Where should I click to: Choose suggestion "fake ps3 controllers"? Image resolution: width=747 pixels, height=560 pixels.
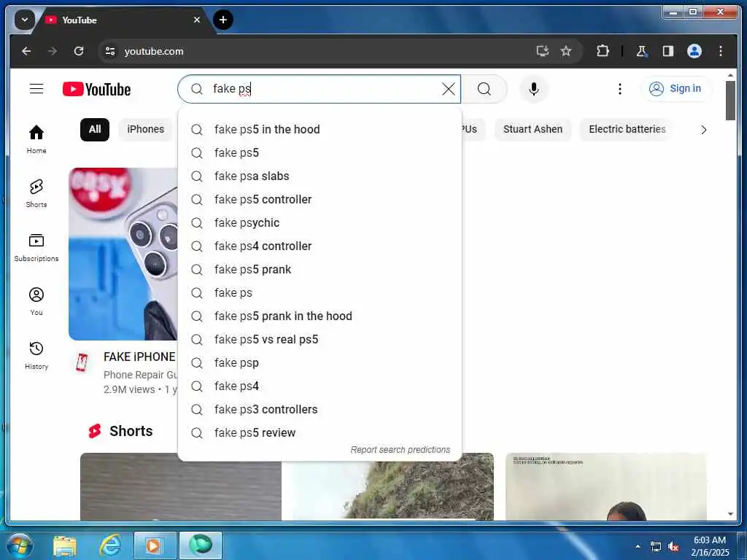pyautogui.click(x=320, y=410)
